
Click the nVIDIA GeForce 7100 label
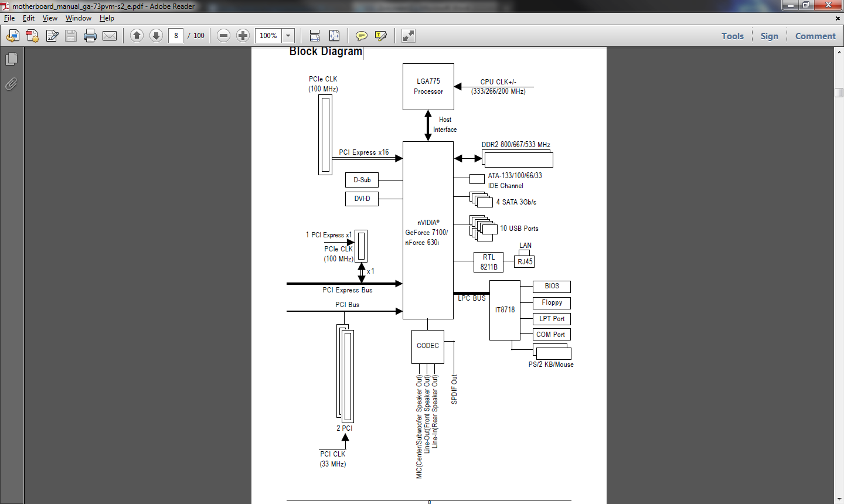click(x=427, y=233)
